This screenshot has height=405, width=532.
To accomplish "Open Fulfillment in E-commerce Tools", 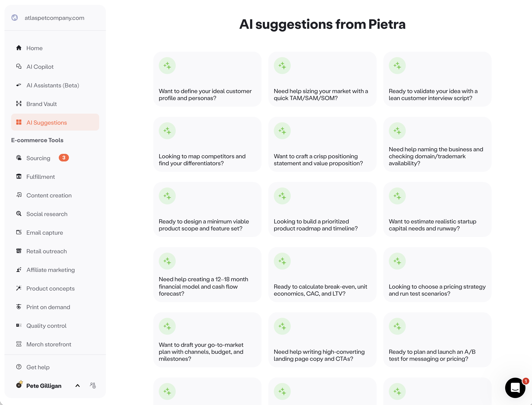I will [40, 177].
